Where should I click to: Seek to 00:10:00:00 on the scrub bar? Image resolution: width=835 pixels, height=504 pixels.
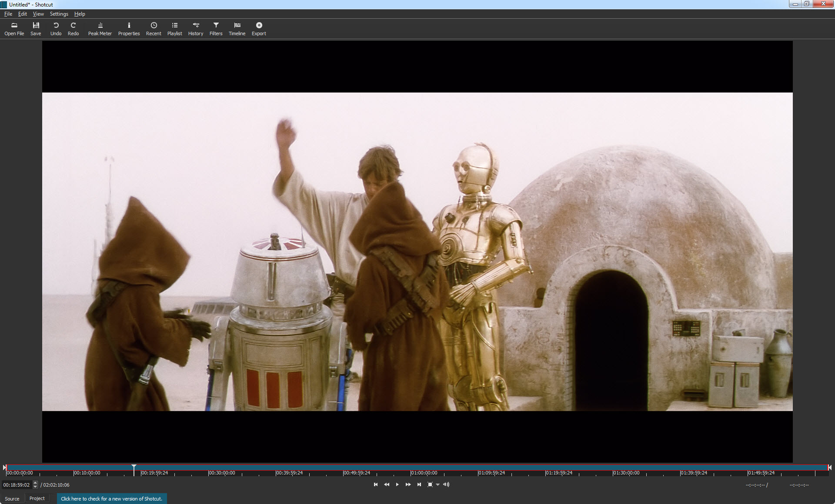coord(87,473)
